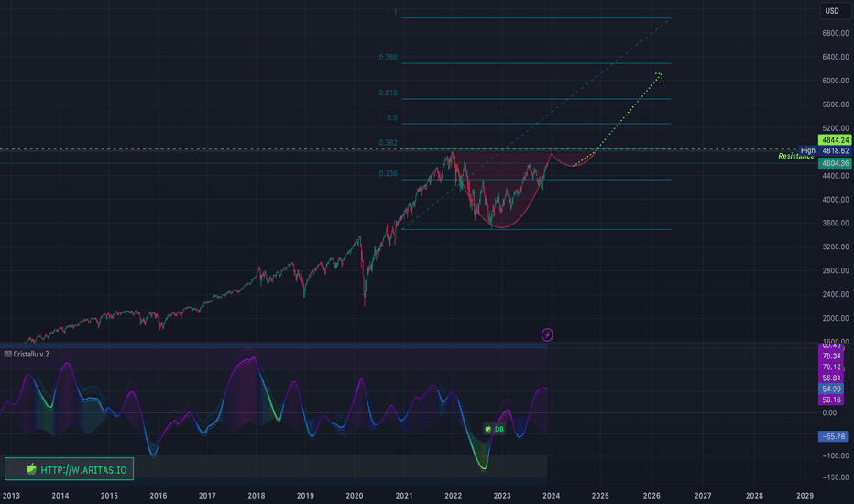Select the Fibonacci 1 level label
The height and width of the screenshot is (504, 854).
(x=396, y=12)
